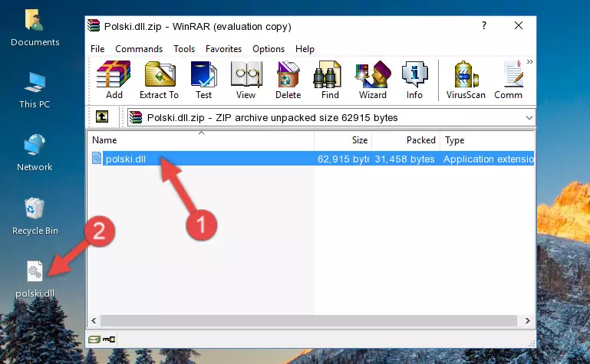Screen dimensions: 590x364
Task: Click the Application extension type cell
Action: 489,159
